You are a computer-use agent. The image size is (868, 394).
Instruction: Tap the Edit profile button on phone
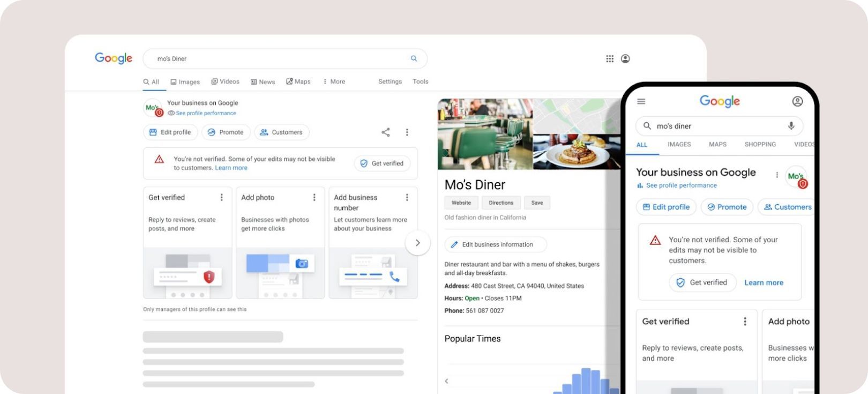(x=666, y=207)
